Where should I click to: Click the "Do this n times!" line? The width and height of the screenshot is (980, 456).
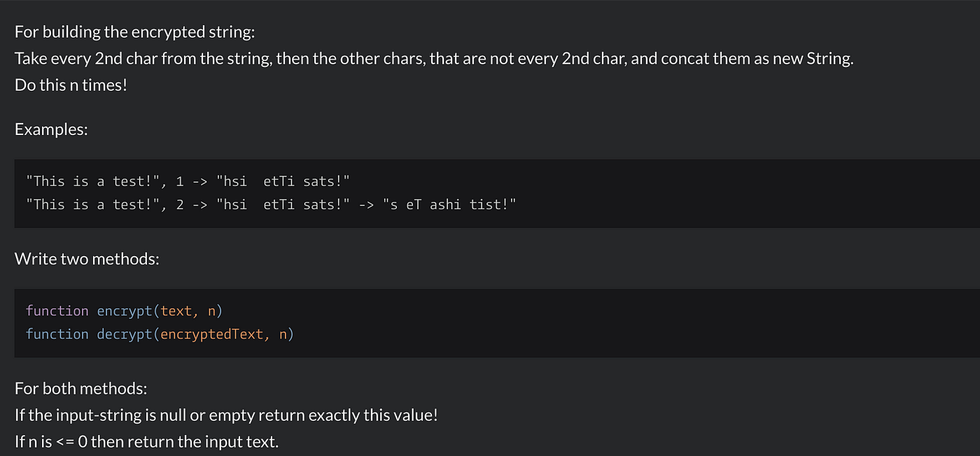tap(71, 87)
